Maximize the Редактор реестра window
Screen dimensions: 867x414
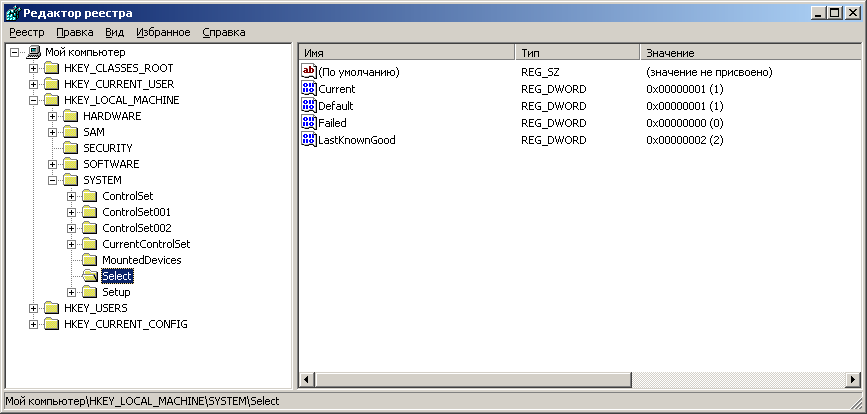(x=835, y=13)
